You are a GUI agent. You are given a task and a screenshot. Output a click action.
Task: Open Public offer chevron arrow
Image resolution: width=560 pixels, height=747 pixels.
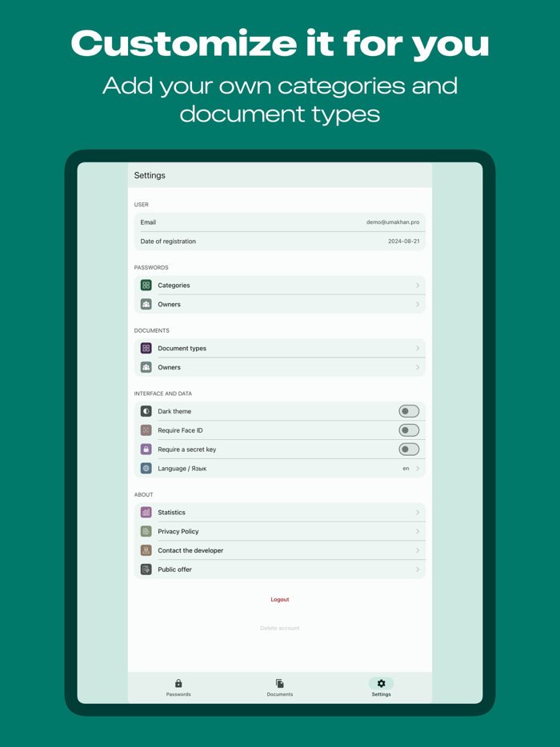pyautogui.click(x=418, y=569)
